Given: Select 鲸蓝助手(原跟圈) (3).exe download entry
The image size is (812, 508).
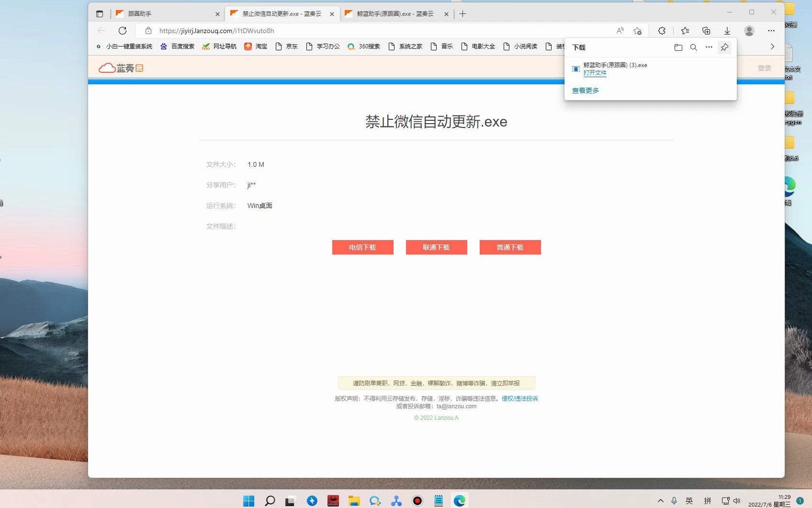Looking at the screenshot, I should (x=650, y=69).
